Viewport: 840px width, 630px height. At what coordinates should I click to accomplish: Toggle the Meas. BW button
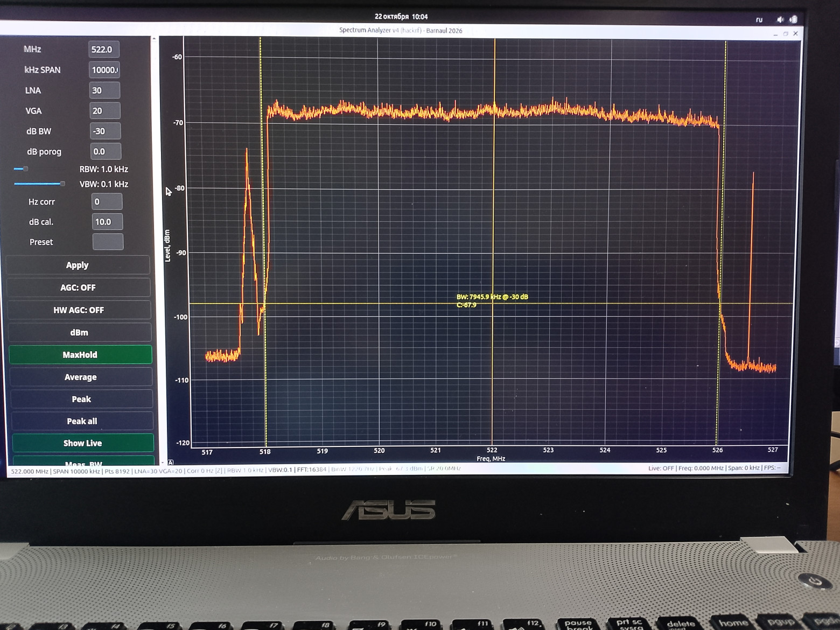tap(83, 461)
